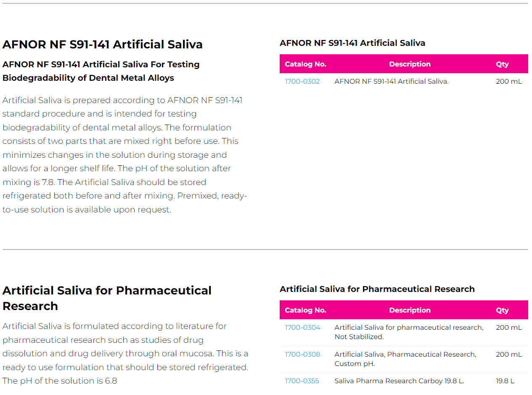Click "Catalog No." header in AFNOR table

(305, 64)
